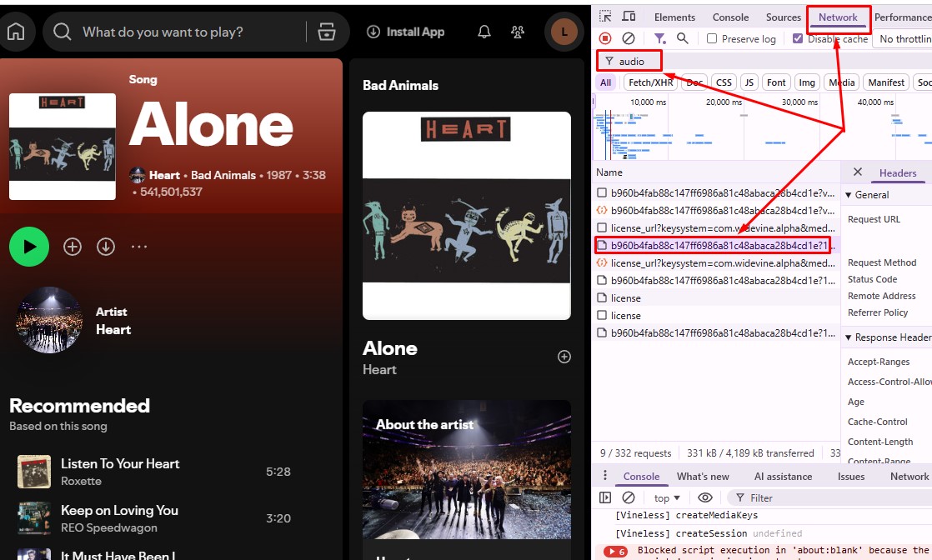Filter requests by Fetch/XHR
Viewport: 932px width, 560px height.
pos(651,82)
